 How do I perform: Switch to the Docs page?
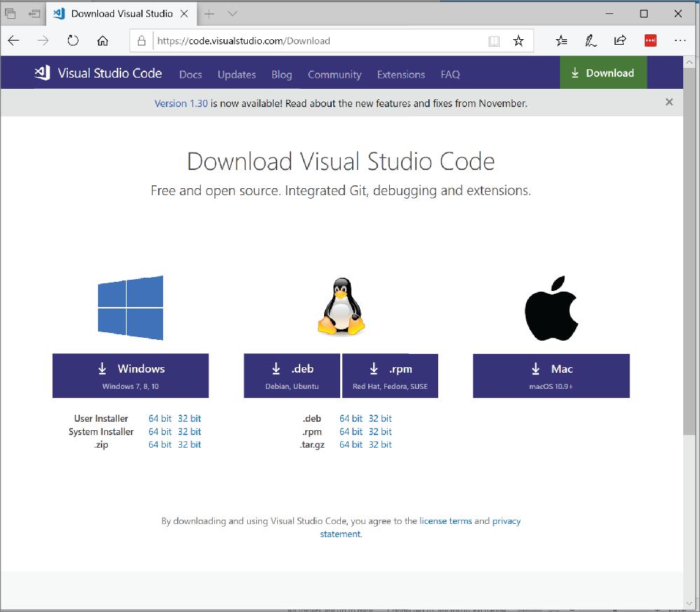tap(190, 74)
